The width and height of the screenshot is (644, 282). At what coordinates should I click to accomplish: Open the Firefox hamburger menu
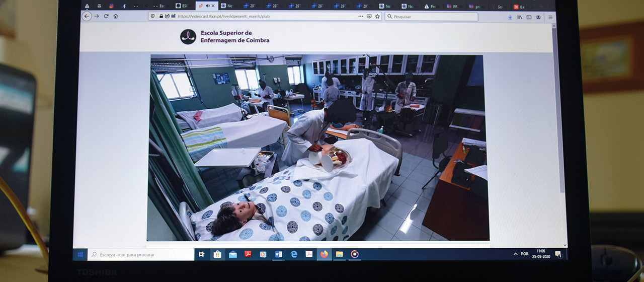tap(550, 17)
